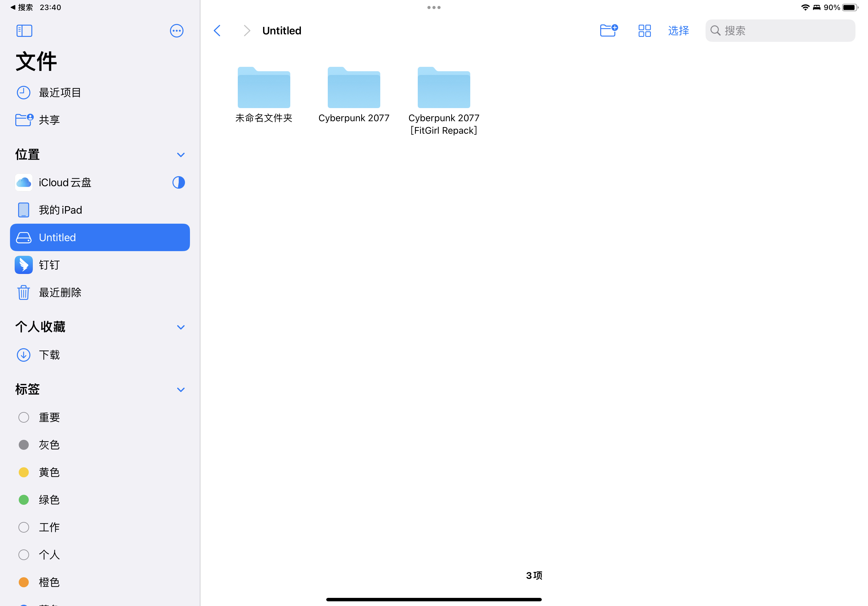
Task: Tap the 选择 button
Action: pos(678,31)
